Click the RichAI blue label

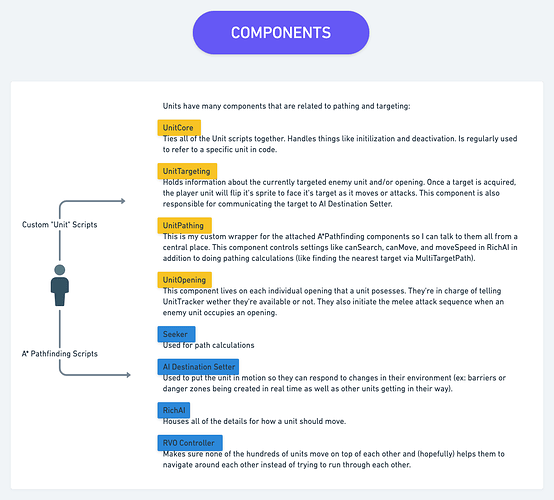point(174,410)
